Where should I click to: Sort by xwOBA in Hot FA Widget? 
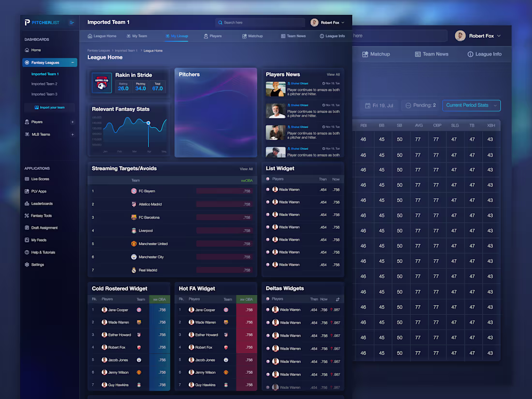[x=246, y=299]
